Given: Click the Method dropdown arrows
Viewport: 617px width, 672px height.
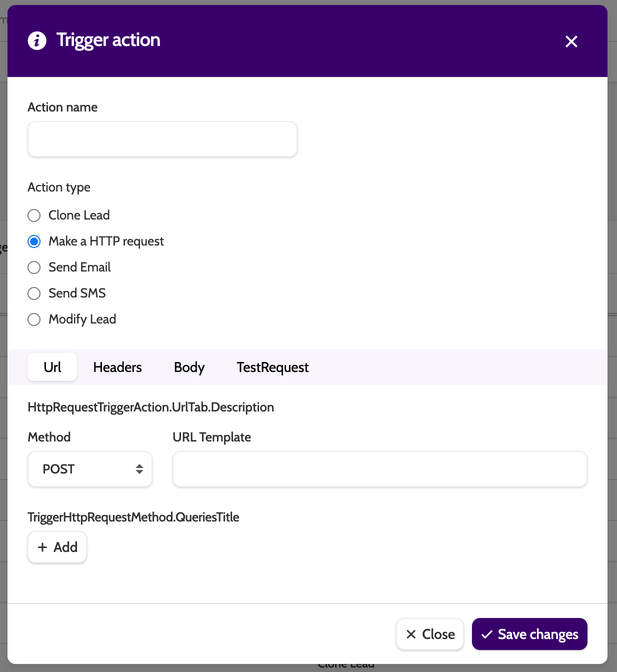Looking at the screenshot, I should click(x=139, y=469).
